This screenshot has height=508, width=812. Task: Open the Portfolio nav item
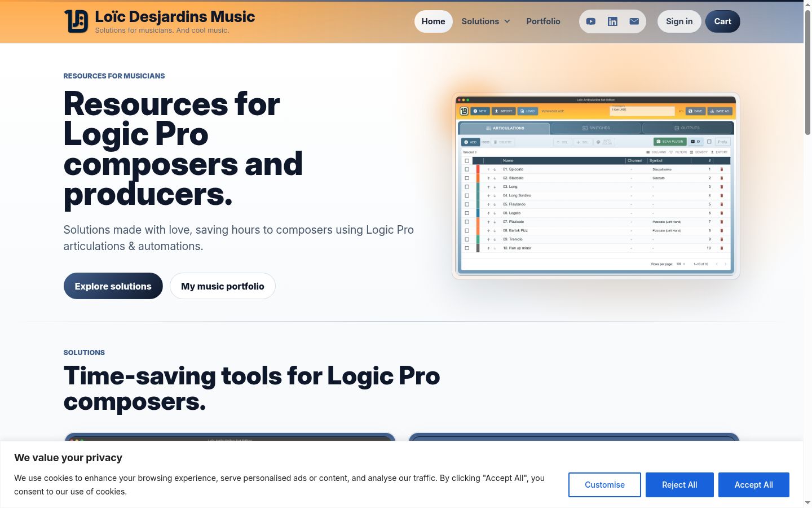click(543, 21)
